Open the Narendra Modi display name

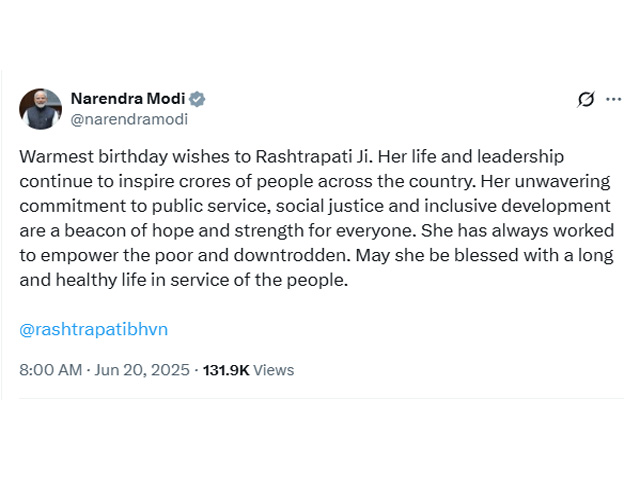pos(127,99)
